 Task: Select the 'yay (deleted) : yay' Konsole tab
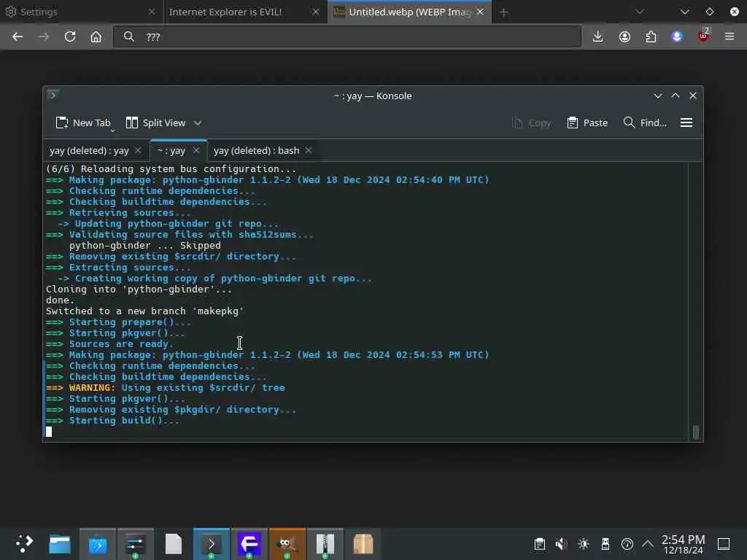pyautogui.click(x=89, y=150)
